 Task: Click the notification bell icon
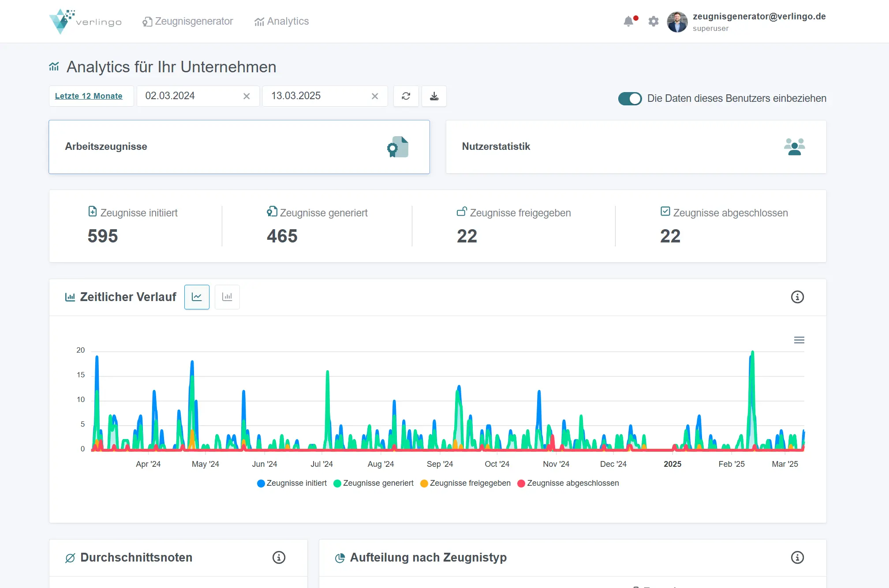pos(629,21)
